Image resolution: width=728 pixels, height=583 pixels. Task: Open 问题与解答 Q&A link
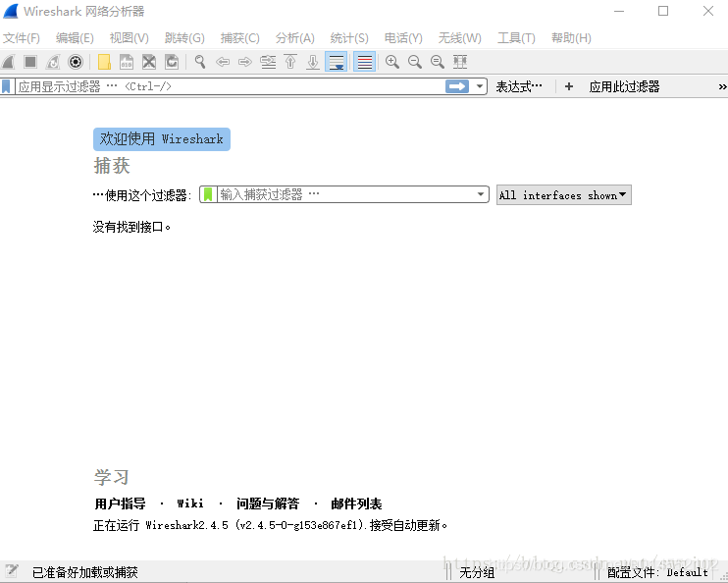pos(268,503)
